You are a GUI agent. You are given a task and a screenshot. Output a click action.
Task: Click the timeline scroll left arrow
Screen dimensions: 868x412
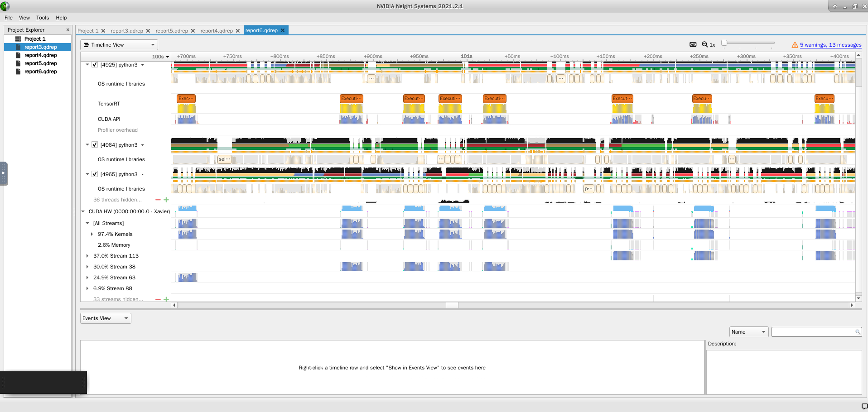coord(174,305)
